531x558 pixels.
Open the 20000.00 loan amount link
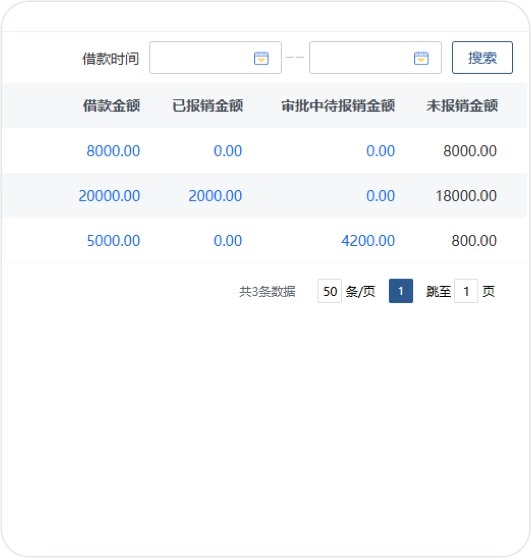pos(109,196)
